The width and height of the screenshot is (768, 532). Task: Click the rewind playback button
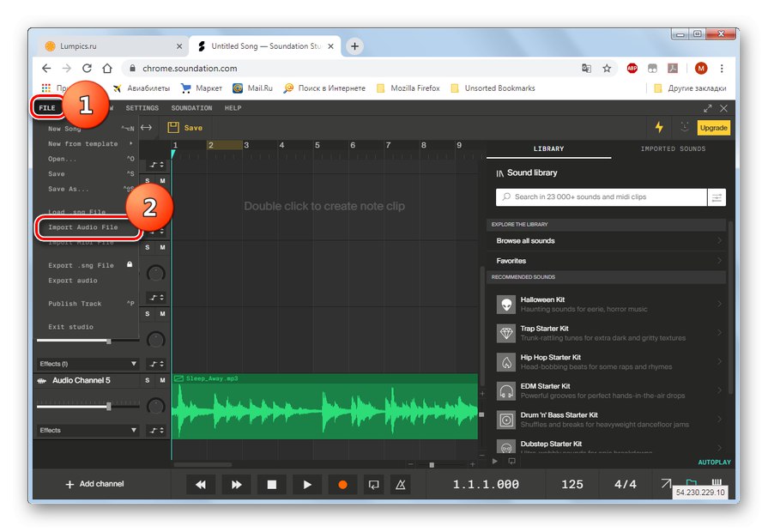pyautogui.click(x=200, y=485)
